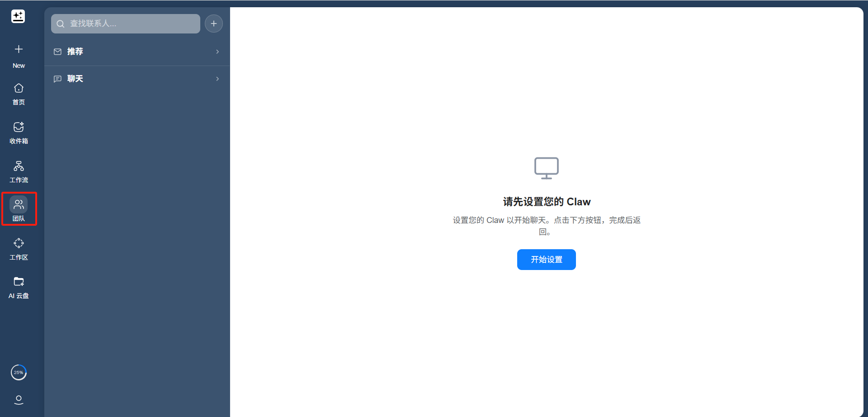868x417 pixels.
Task: Click the 查找联系人 search field
Action: click(126, 24)
